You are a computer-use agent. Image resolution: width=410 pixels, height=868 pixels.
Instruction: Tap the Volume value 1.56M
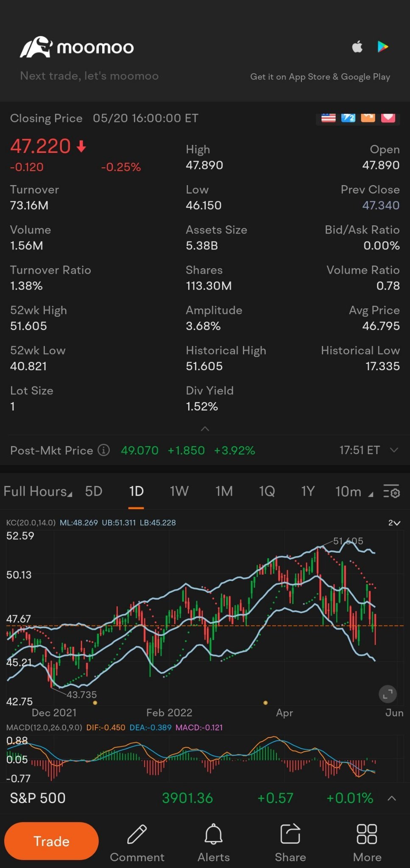click(27, 246)
